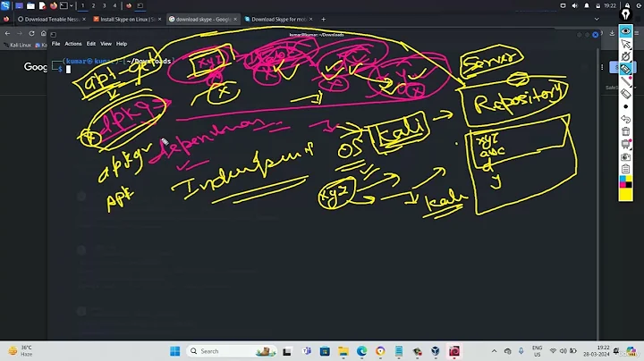Click the microphone icon in the system tray
The height and width of the screenshot is (361, 644).
click(x=521, y=351)
